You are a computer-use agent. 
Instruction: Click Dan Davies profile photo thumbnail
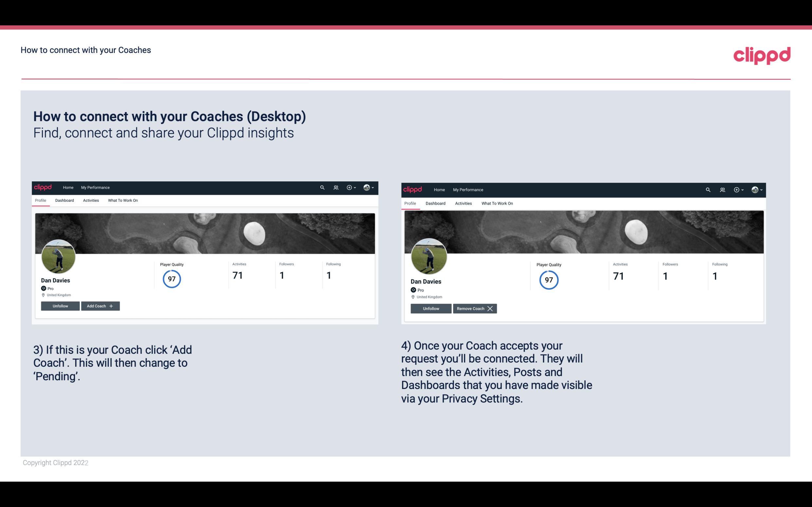click(58, 255)
